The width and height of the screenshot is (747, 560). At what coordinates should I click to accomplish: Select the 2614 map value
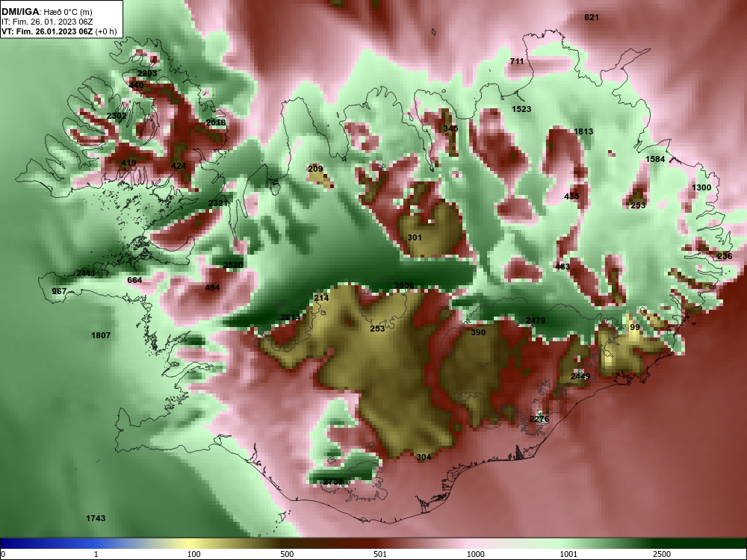pyautogui.click(x=291, y=317)
